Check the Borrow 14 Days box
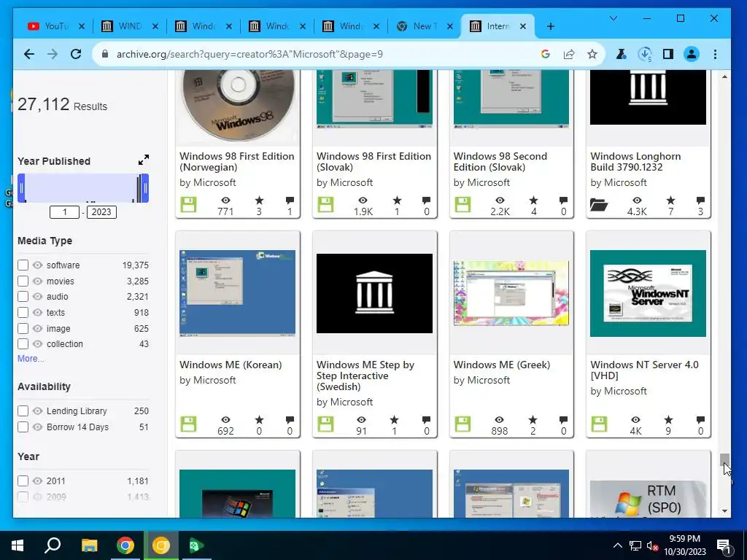Viewport: 747px width, 560px height. 23,427
